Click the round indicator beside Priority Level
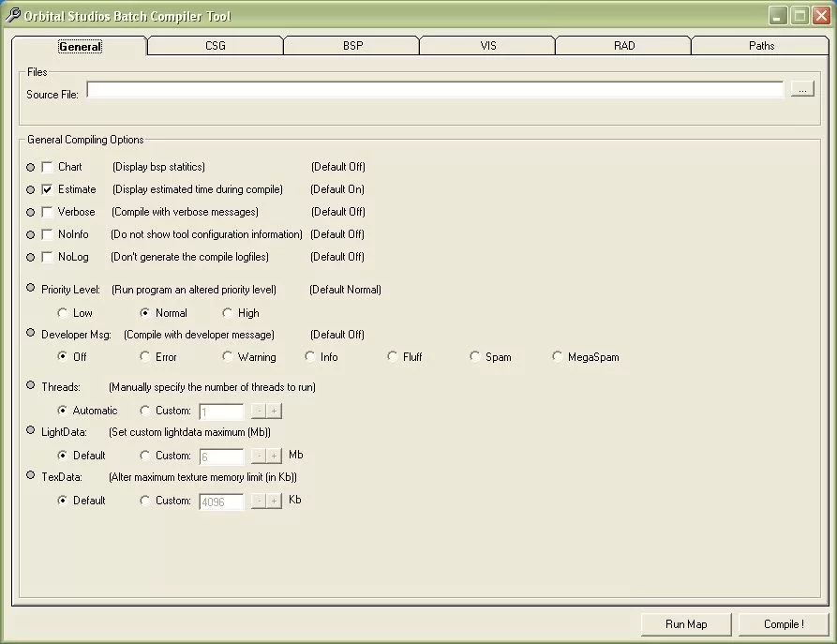The height and width of the screenshot is (644, 837). (31, 289)
